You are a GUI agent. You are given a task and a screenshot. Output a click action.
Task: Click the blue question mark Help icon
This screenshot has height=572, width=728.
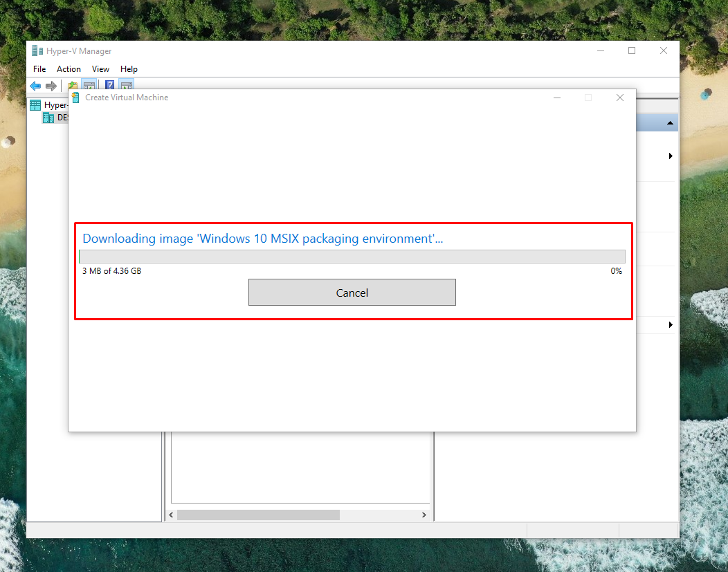(109, 86)
